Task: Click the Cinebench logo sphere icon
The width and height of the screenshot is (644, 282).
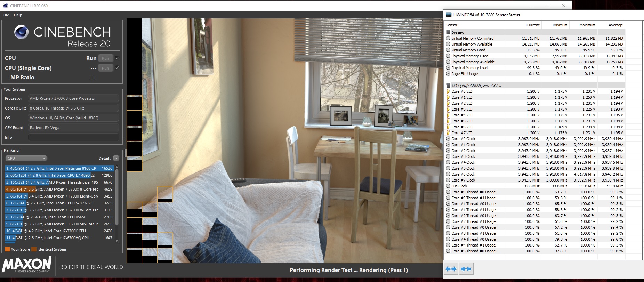Action: point(22,32)
